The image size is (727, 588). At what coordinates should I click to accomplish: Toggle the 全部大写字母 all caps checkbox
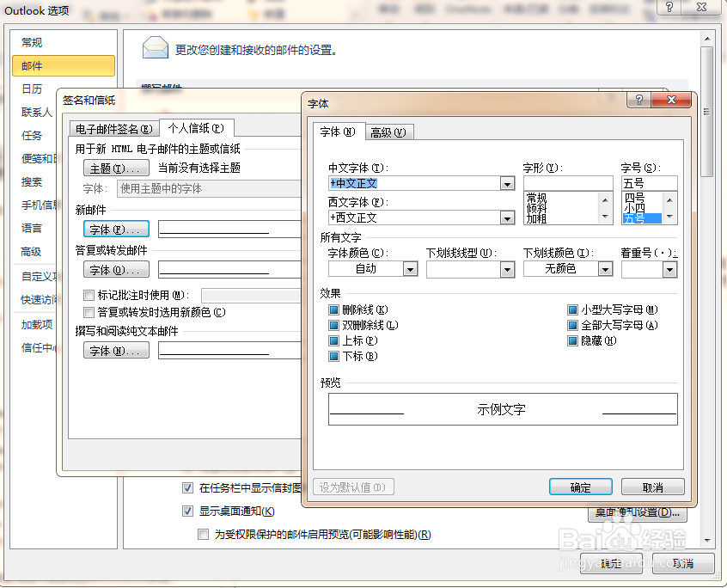[x=572, y=325]
